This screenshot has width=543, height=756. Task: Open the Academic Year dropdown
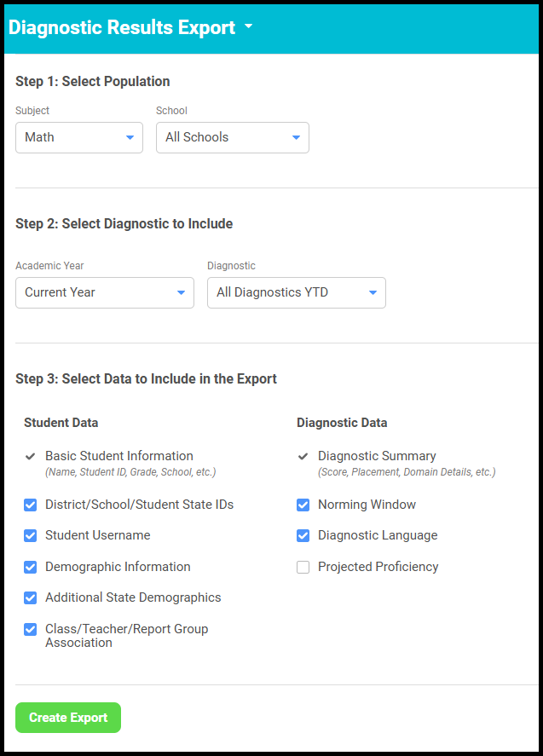(x=105, y=292)
